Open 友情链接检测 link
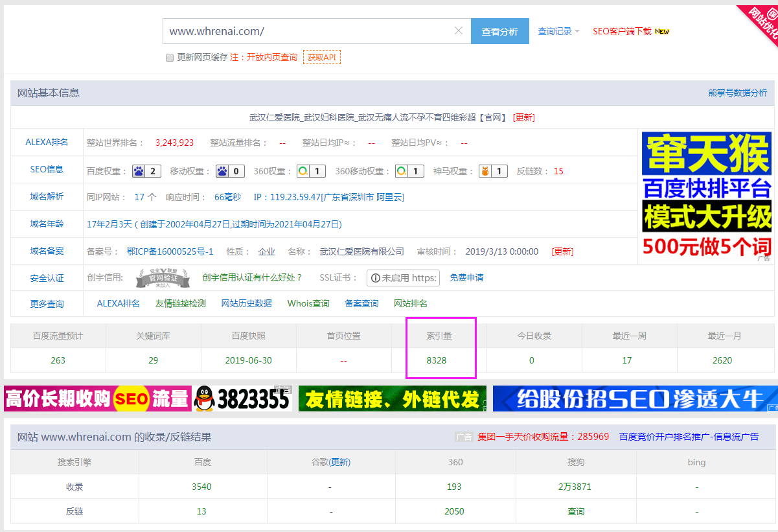This screenshot has width=778, height=532. 181,303
